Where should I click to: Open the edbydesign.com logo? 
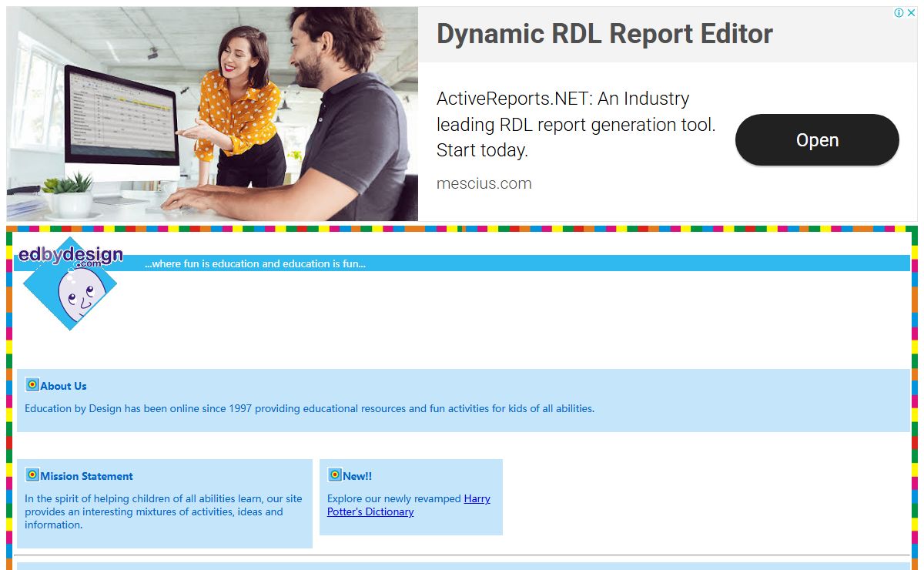[x=70, y=283]
